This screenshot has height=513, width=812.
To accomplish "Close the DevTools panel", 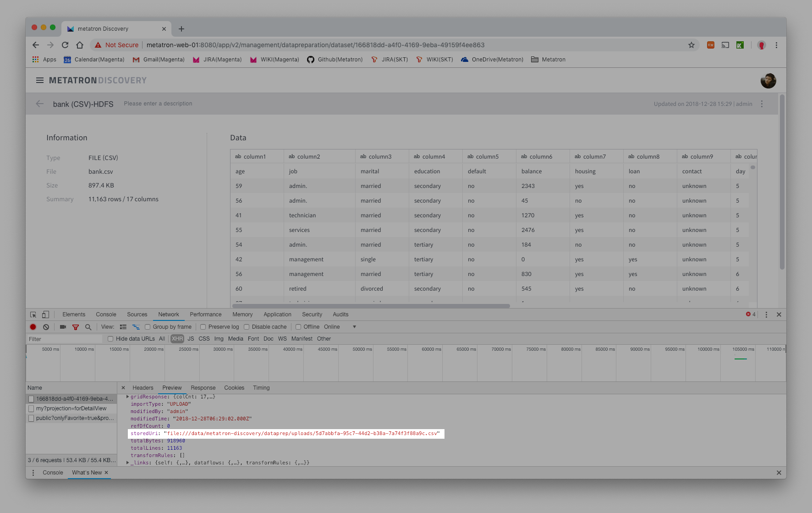I will pos(779,314).
